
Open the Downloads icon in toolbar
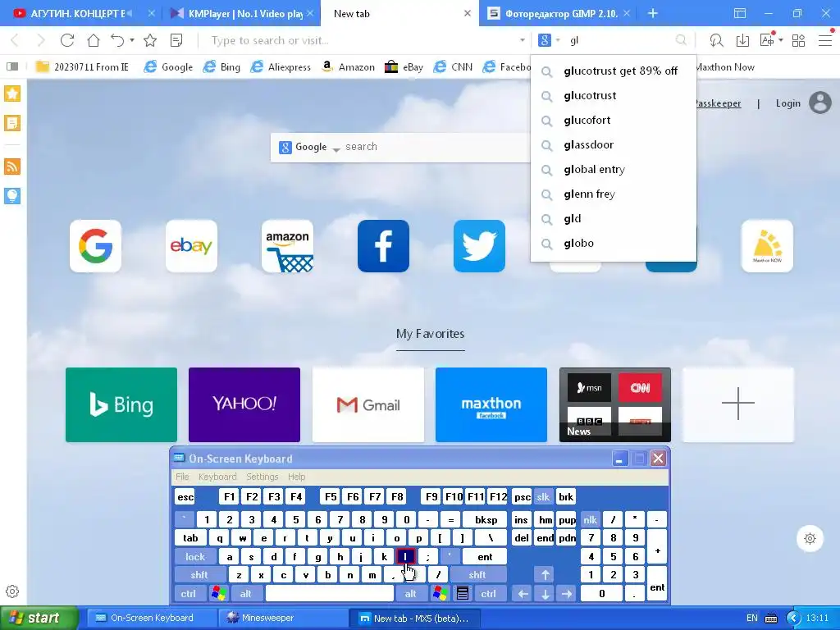click(x=742, y=40)
